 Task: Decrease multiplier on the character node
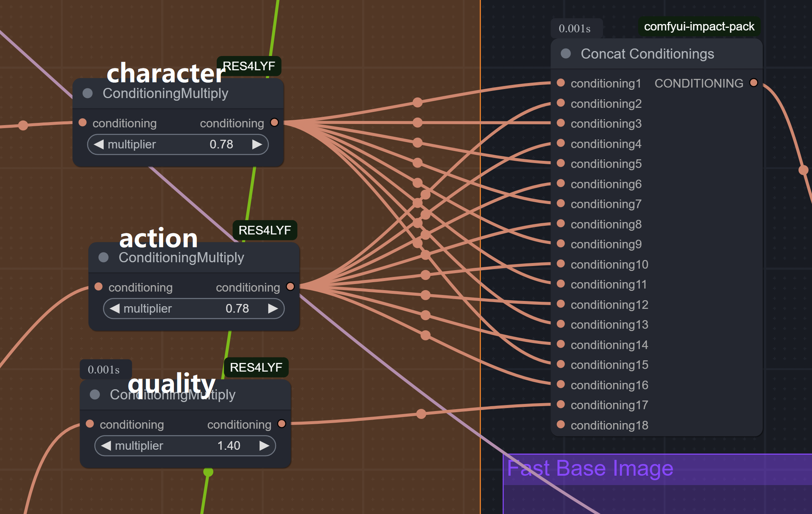tap(99, 144)
